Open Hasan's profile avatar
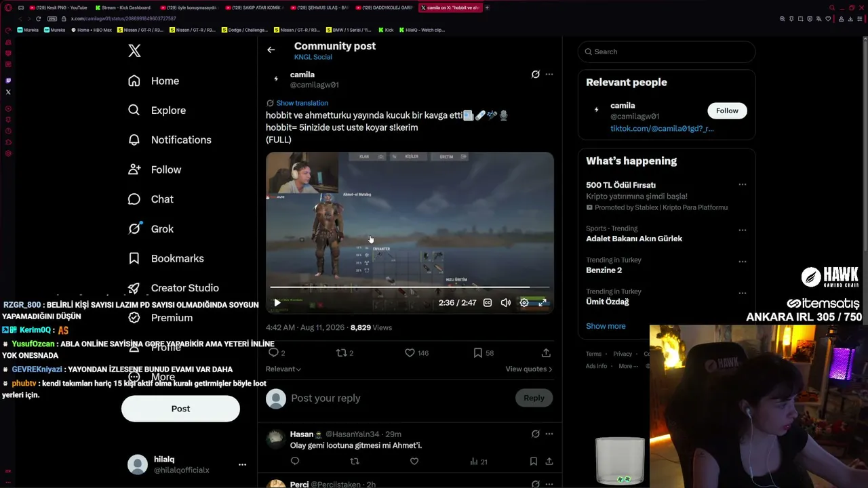868x488 pixels. pyautogui.click(x=275, y=439)
